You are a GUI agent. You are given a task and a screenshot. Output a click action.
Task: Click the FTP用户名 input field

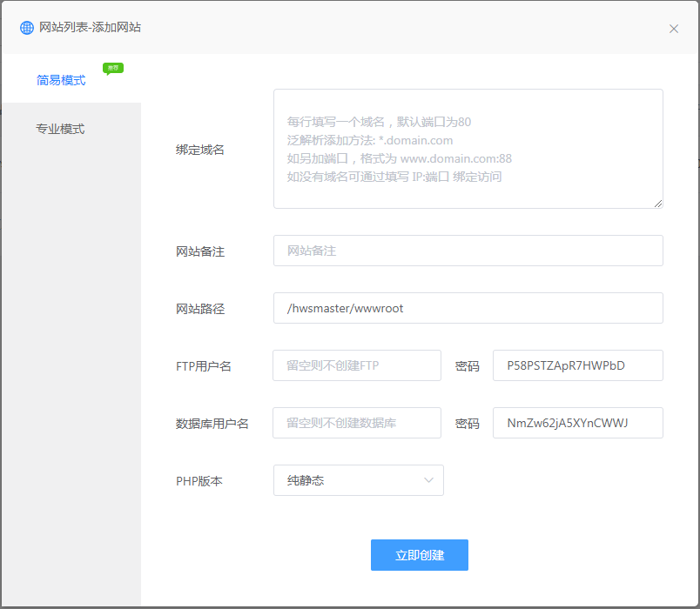[x=357, y=365]
